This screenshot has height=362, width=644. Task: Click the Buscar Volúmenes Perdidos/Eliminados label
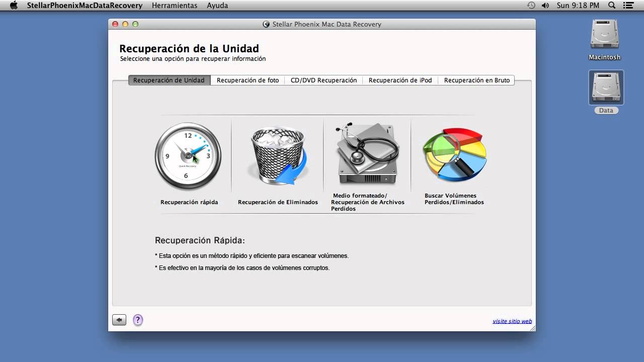point(454,199)
